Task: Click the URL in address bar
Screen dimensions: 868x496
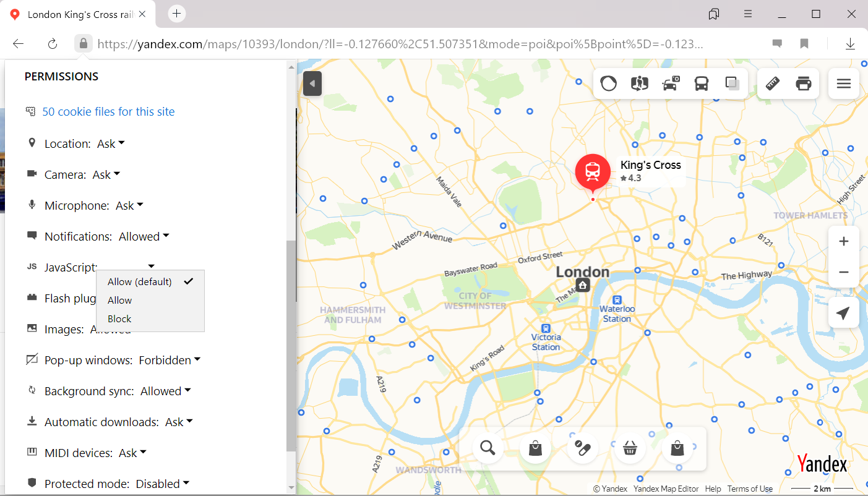Action: pyautogui.click(x=400, y=45)
